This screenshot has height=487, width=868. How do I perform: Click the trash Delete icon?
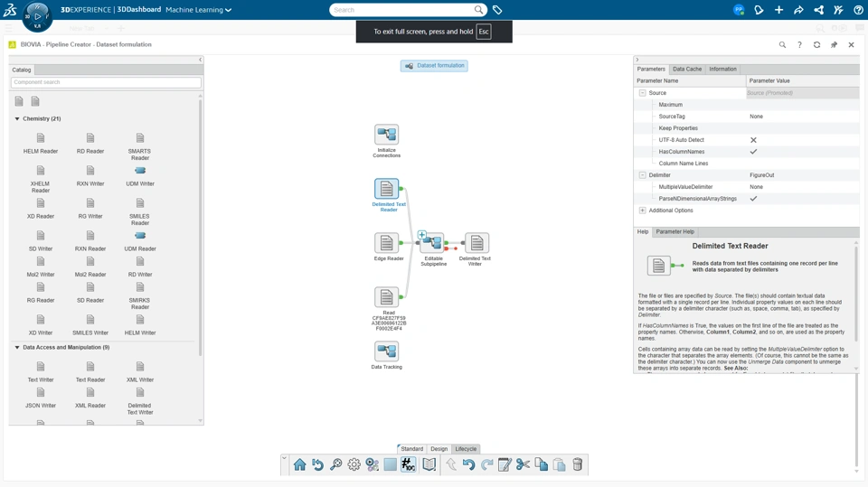point(578,464)
